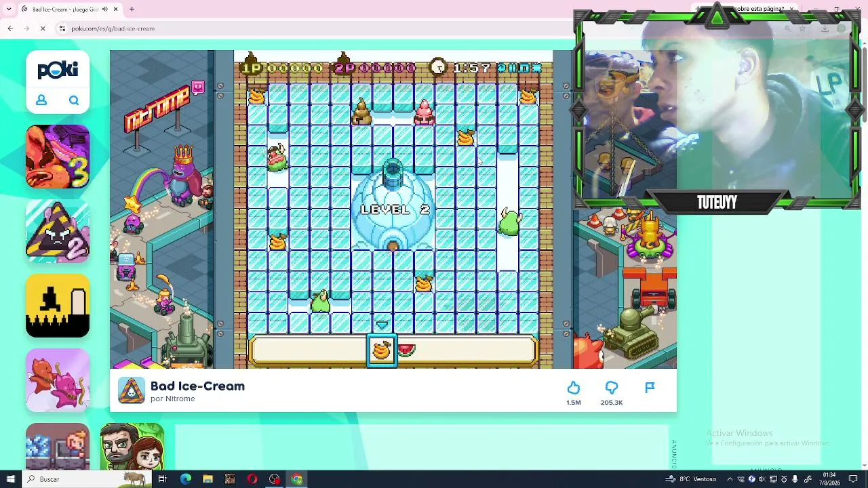Launch Microsoft Edge from taskbar
The height and width of the screenshot is (488, 868).
pyautogui.click(x=185, y=479)
